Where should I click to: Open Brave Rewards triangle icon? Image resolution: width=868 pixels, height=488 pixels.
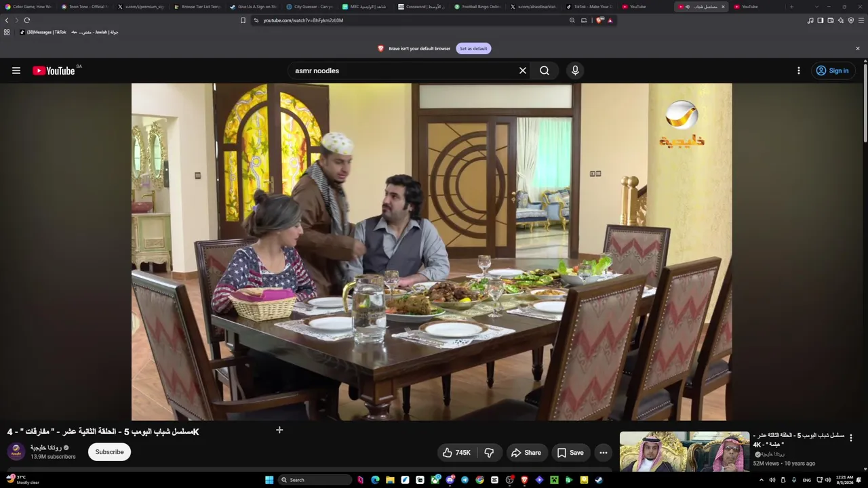(x=610, y=20)
